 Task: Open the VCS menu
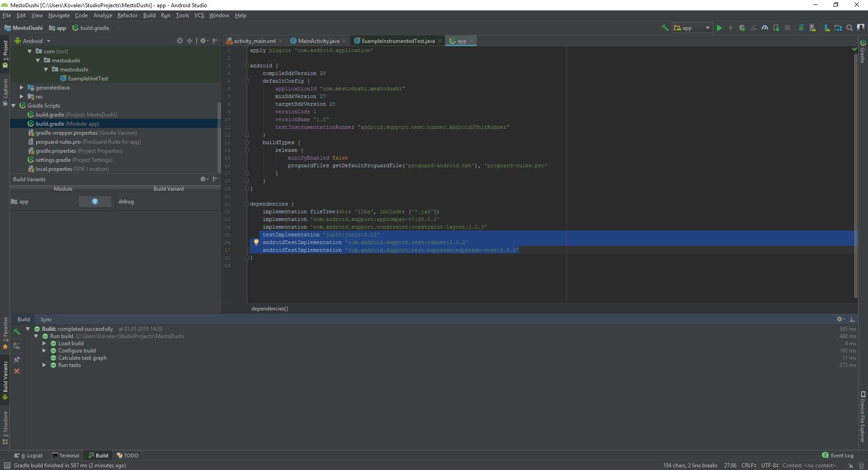point(199,15)
